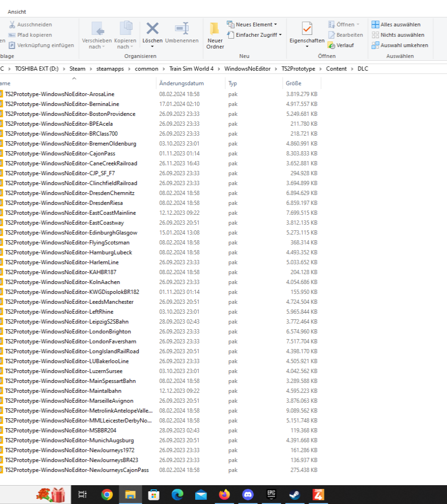Click the Umbenennen icon
Image resolution: width=447 pixels, height=504 pixels.
182,28
